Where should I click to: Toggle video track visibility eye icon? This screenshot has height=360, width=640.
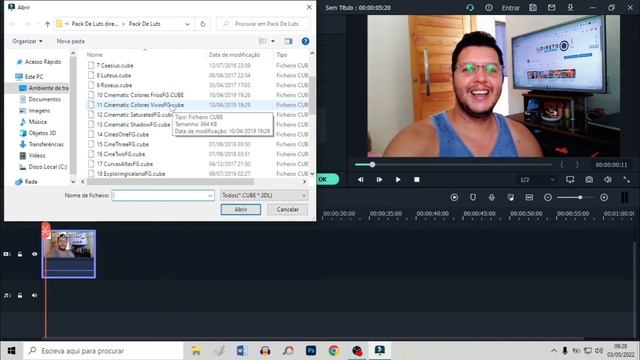pyautogui.click(x=35, y=254)
